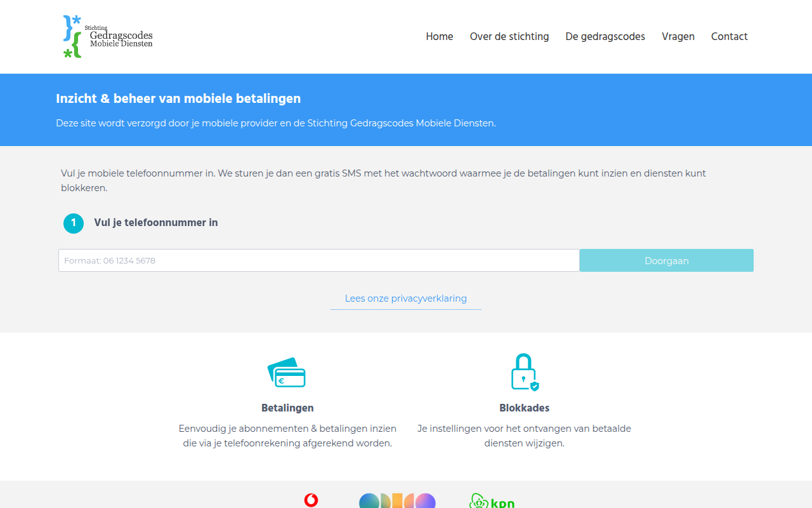The image size is (812, 508).
Task: Click the 'Vul je telefoonnummer in' step label
Action: click(156, 223)
